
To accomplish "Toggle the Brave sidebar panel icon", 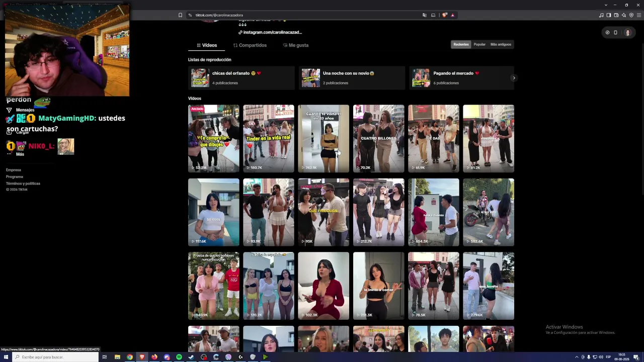I will (609, 15).
